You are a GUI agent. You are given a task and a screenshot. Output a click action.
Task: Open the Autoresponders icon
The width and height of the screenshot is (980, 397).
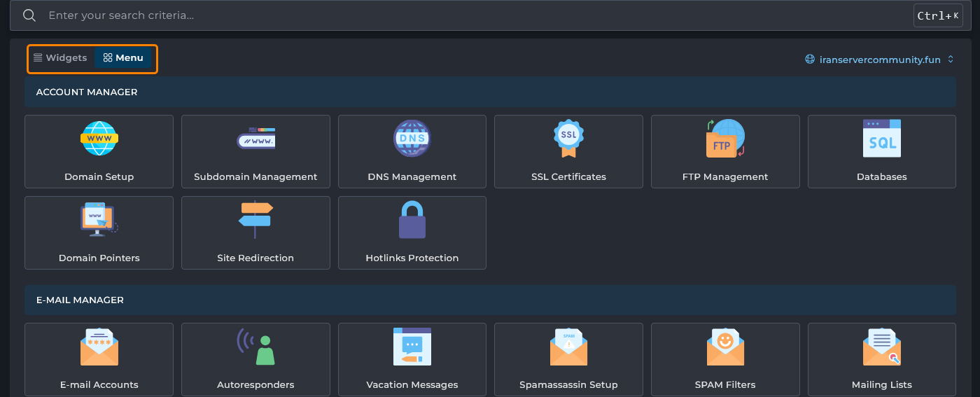click(255, 347)
